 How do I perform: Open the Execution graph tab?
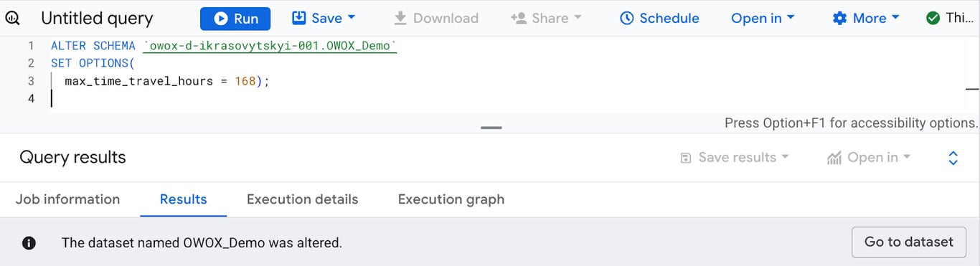(451, 199)
